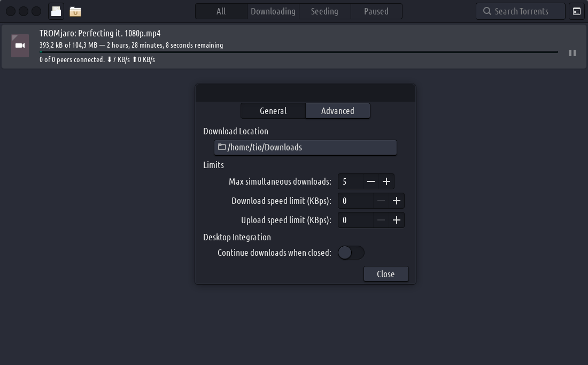Image resolution: width=588 pixels, height=365 pixels.
Task: Click the add magnet link icon
Action: click(75, 11)
